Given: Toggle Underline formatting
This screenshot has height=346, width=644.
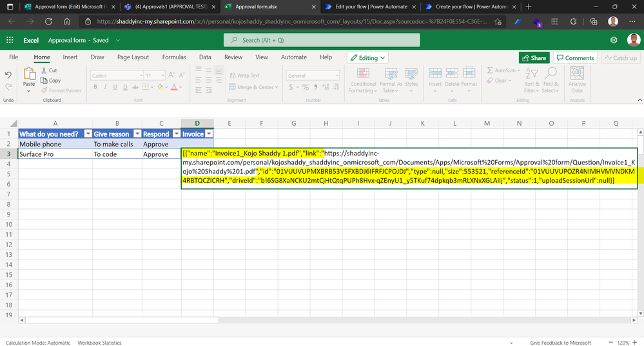Looking at the screenshot, I should coord(115,87).
